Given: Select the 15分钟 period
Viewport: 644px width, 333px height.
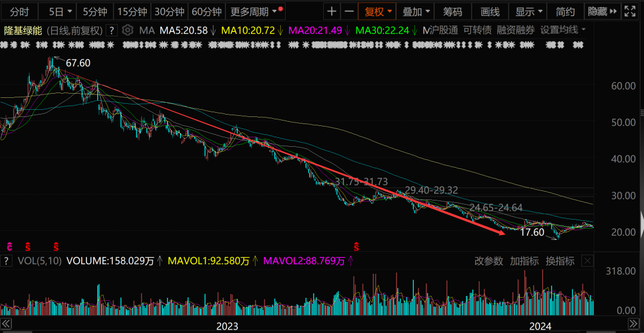Looking at the screenshot, I should pyautogui.click(x=131, y=11).
